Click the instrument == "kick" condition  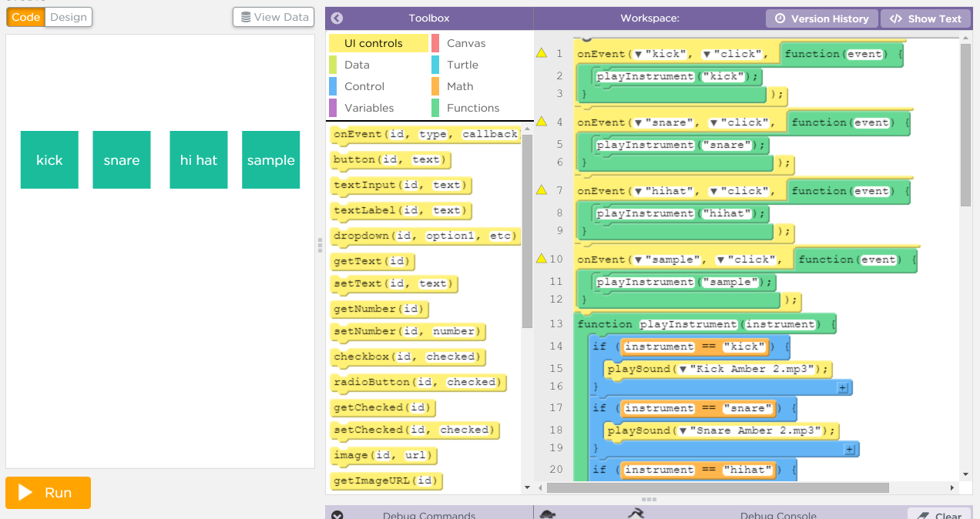click(696, 347)
